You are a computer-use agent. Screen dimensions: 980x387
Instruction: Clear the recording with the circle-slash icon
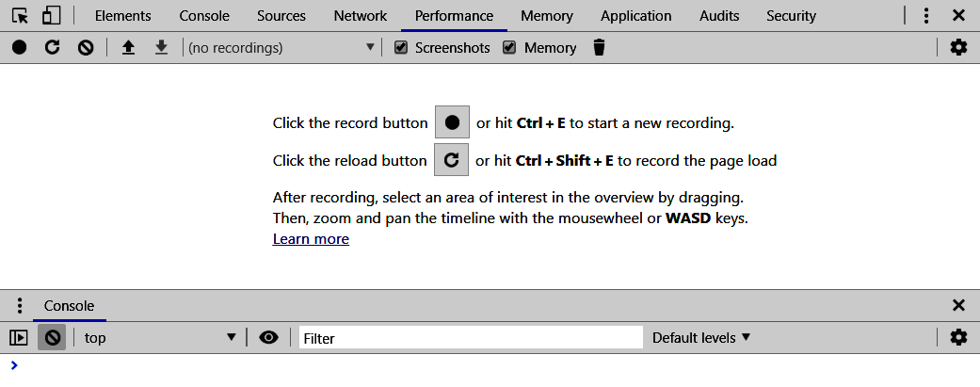pyautogui.click(x=86, y=47)
